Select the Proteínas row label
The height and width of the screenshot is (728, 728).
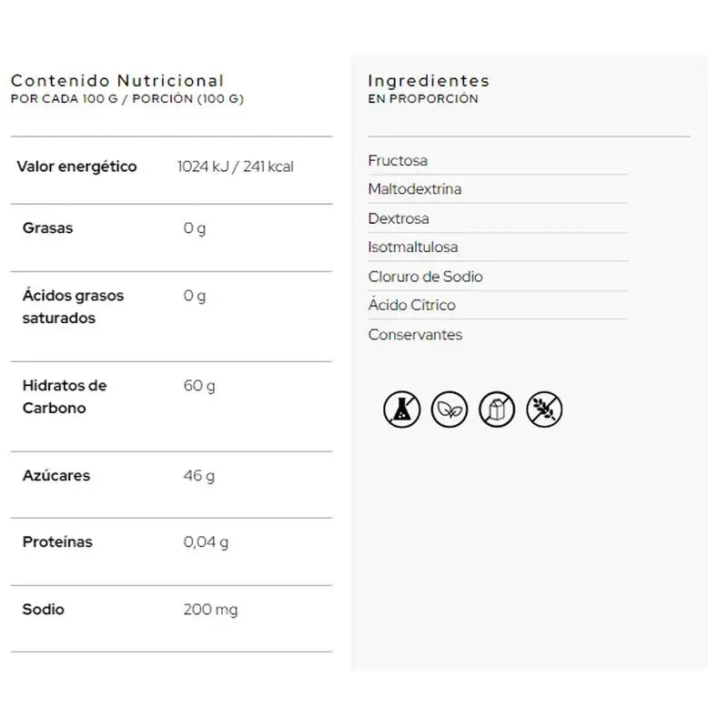57,542
